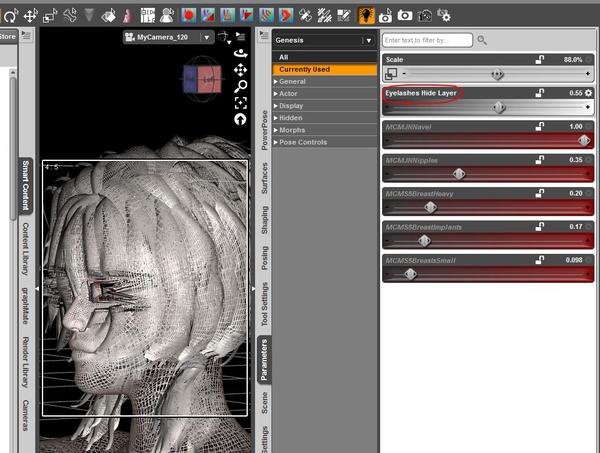
Task: Expand the Hidden property group
Action: tap(324, 118)
